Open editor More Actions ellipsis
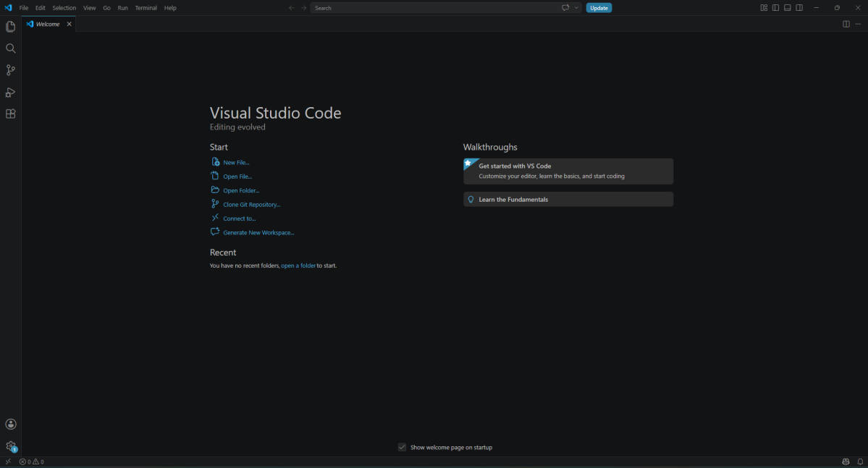The image size is (868, 468). coord(858,25)
